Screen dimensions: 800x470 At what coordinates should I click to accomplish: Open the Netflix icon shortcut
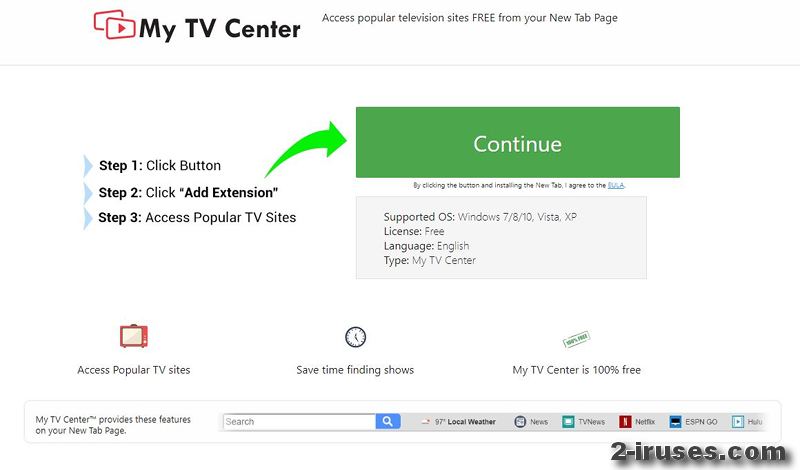pyautogui.click(x=625, y=422)
